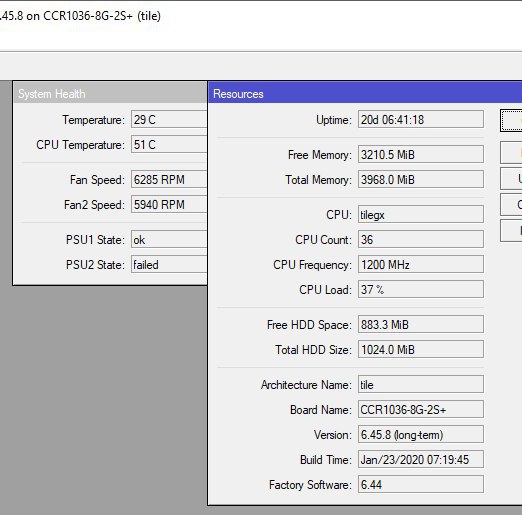Click the 'Fan2 Speed:' label text
Viewport: 522px width, 515px height.
click(94, 205)
